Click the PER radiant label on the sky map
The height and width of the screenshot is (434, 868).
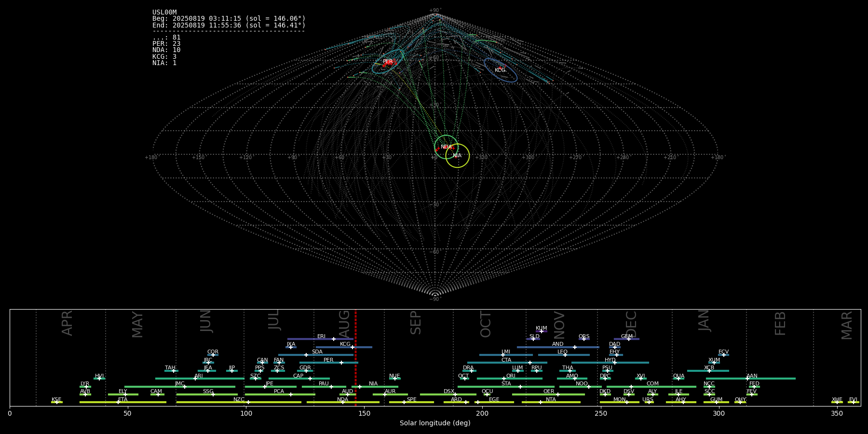pos(388,62)
